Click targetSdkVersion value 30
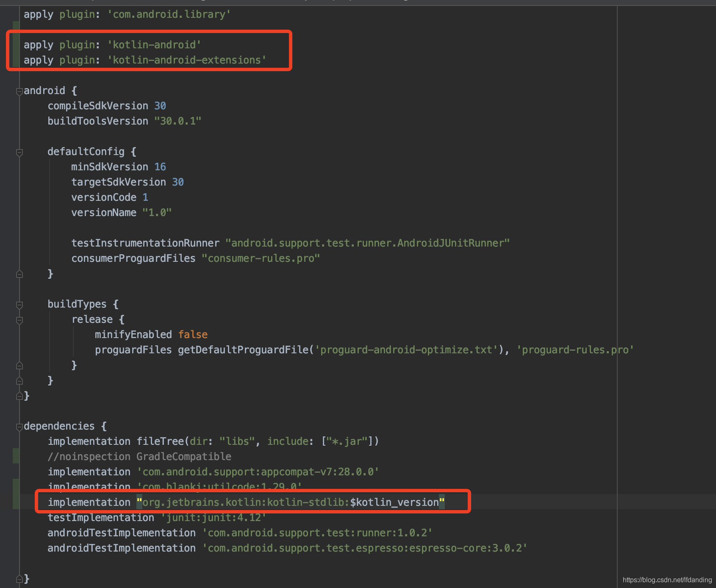 point(178,182)
